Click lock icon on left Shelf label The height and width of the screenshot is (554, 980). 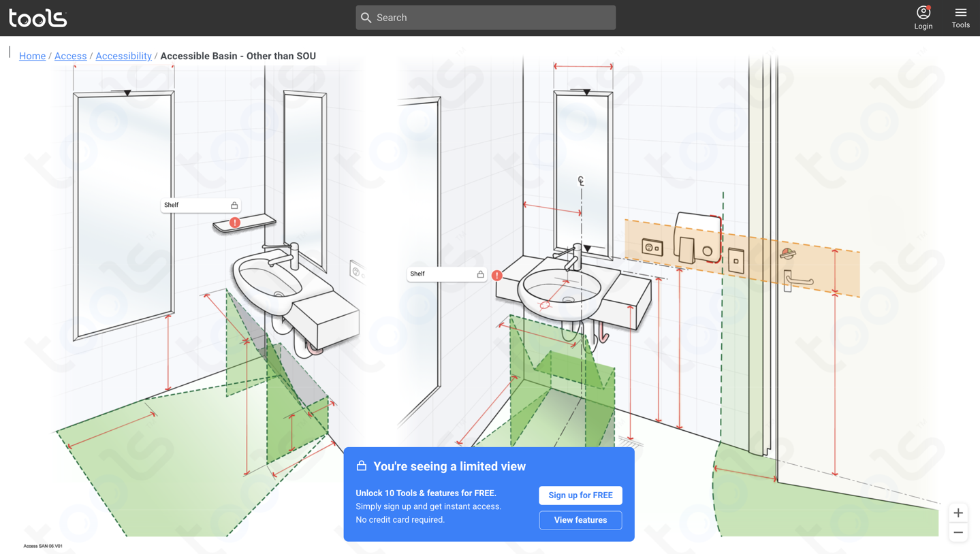pyautogui.click(x=234, y=205)
